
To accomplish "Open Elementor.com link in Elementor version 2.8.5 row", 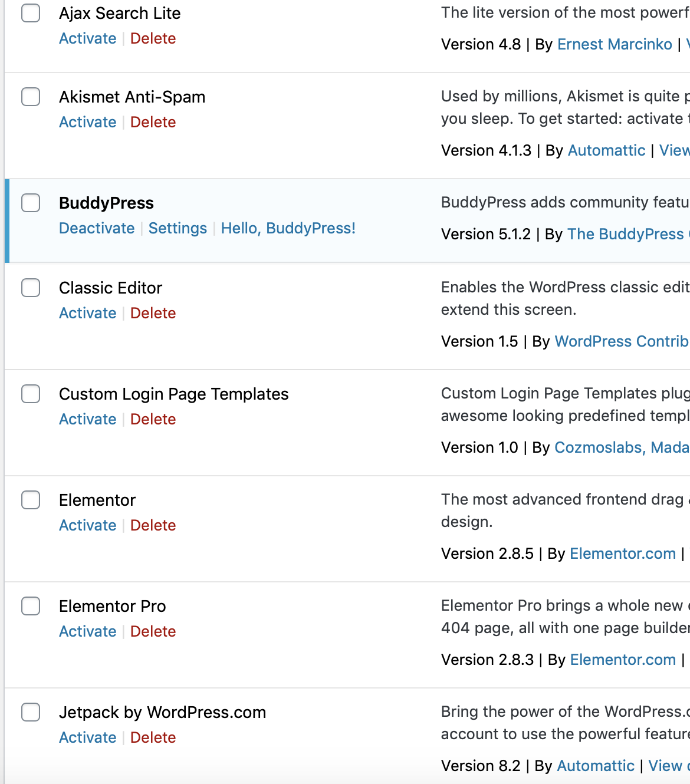I will [x=623, y=554].
